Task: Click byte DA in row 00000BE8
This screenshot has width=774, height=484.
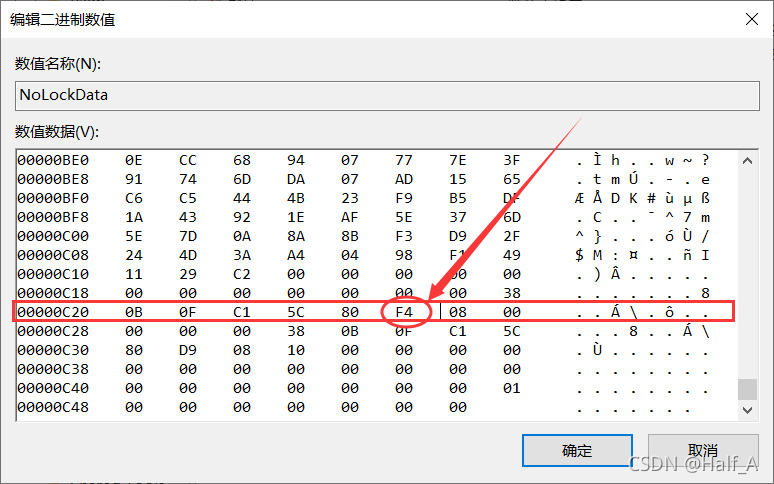Action: pyautogui.click(x=296, y=179)
